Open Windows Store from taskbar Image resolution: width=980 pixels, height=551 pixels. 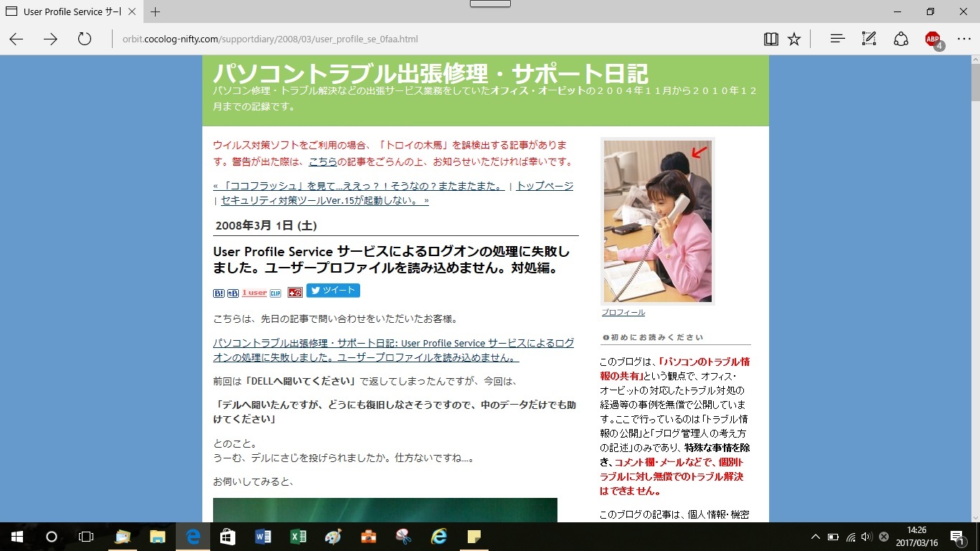[228, 537]
